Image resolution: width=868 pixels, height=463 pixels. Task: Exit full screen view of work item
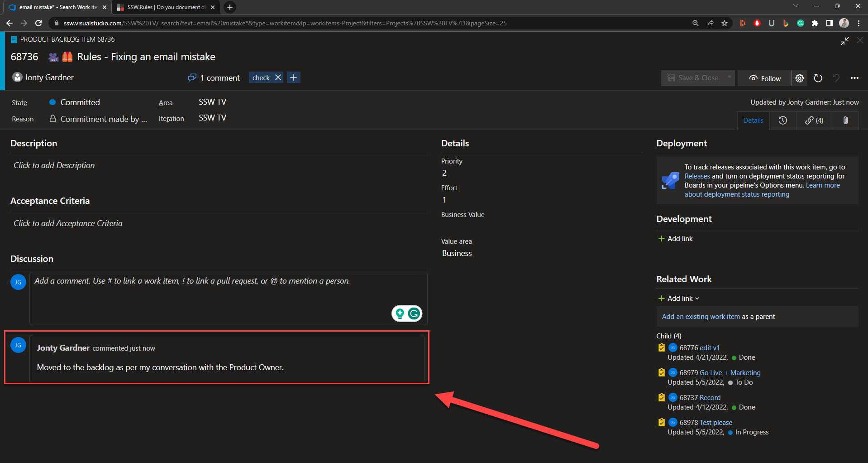click(844, 41)
